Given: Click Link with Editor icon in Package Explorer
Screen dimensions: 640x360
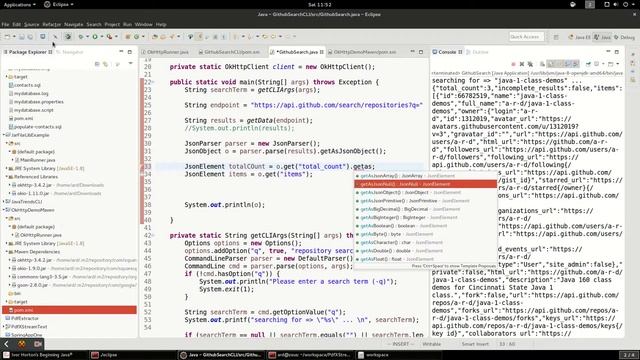Looking at the screenshot, I should click(105, 64).
